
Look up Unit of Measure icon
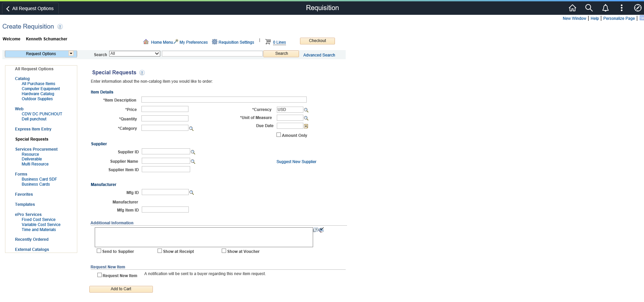coord(306,118)
